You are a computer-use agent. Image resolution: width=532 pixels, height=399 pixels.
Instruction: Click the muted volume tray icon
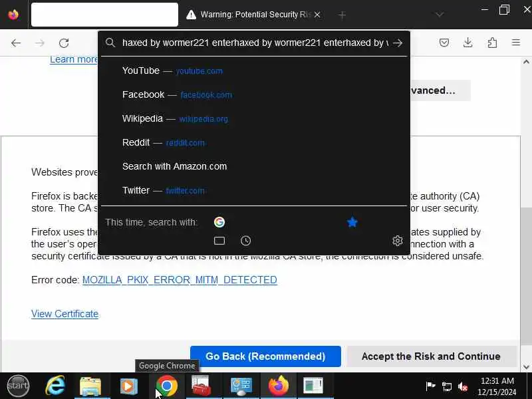463,386
